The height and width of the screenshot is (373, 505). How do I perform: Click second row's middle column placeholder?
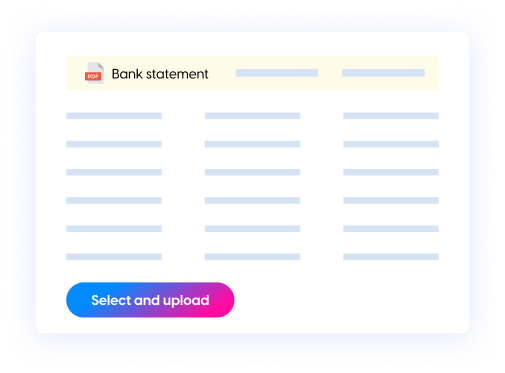click(252, 144)
